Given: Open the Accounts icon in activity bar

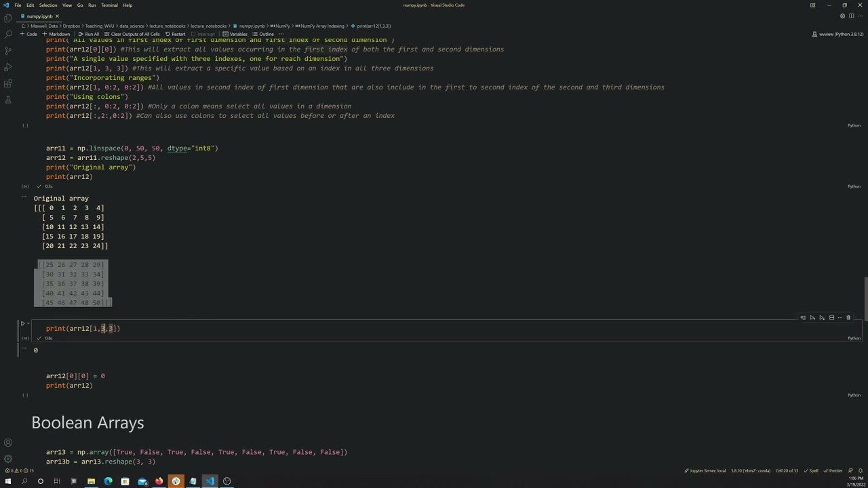Looking at the screenshot, I should coord(8,443).
